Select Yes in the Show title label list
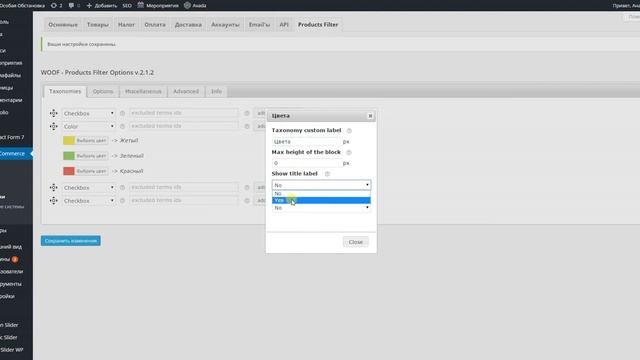Image resolution: width=640 pixels, height=360 pixels. coord(321,200)
